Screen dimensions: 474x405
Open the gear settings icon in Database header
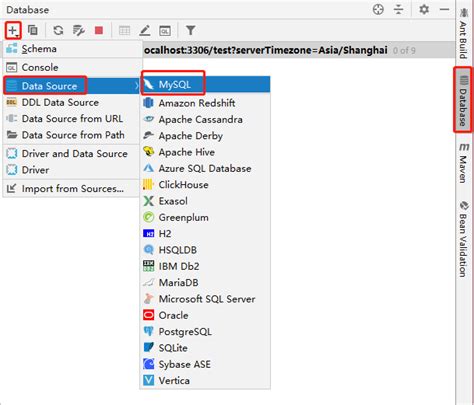pyautogui.click(x=424, y=9)
